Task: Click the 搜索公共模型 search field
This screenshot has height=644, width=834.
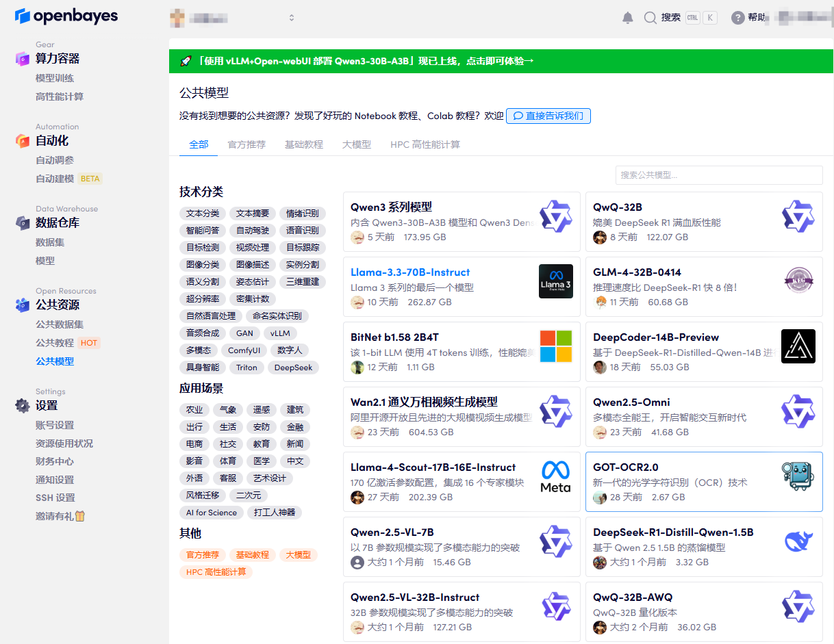Action: (719, 175)
